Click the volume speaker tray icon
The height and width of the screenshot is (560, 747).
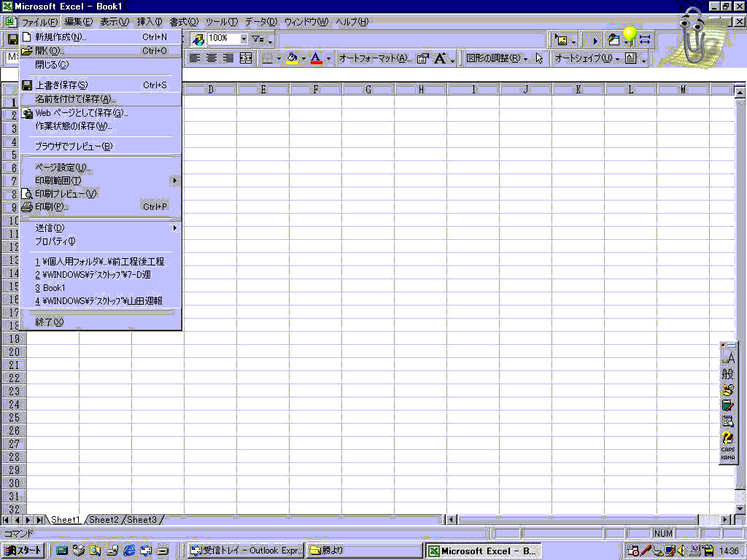pyautogui.click(x=681, y=551)
